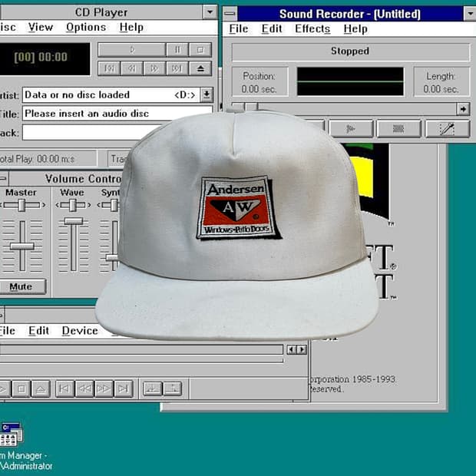Open the Device menu in Media Player
The width and height of the screenshot is (476, 476).
(x=80, y=331)
